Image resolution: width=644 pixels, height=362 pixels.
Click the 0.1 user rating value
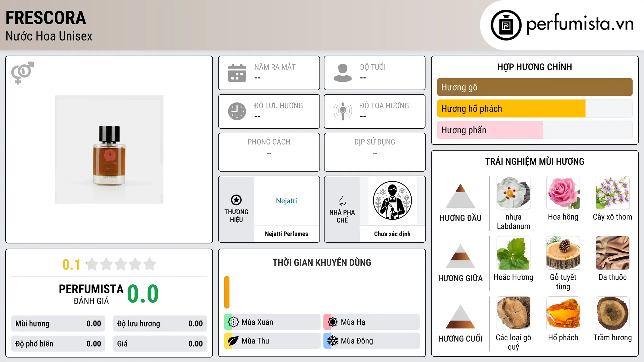[71, 265]
